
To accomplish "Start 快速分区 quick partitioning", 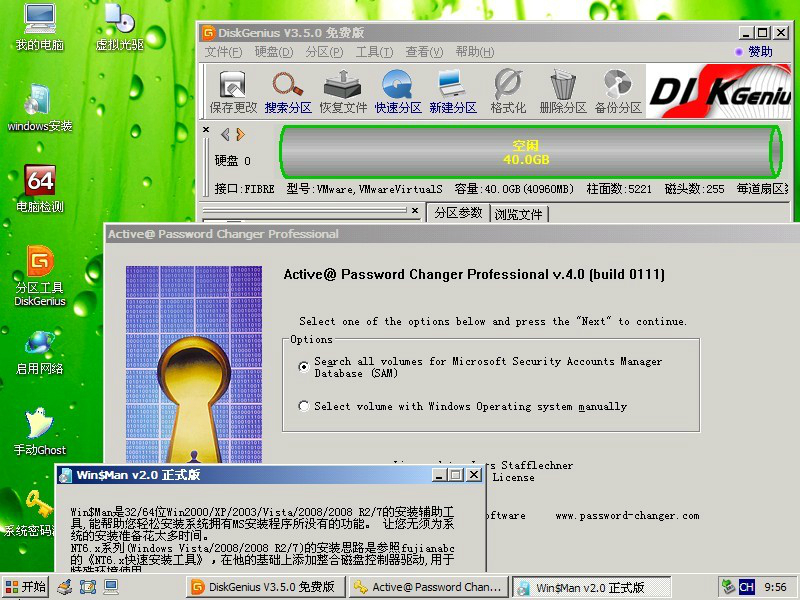I will click(x=396, y=90).
